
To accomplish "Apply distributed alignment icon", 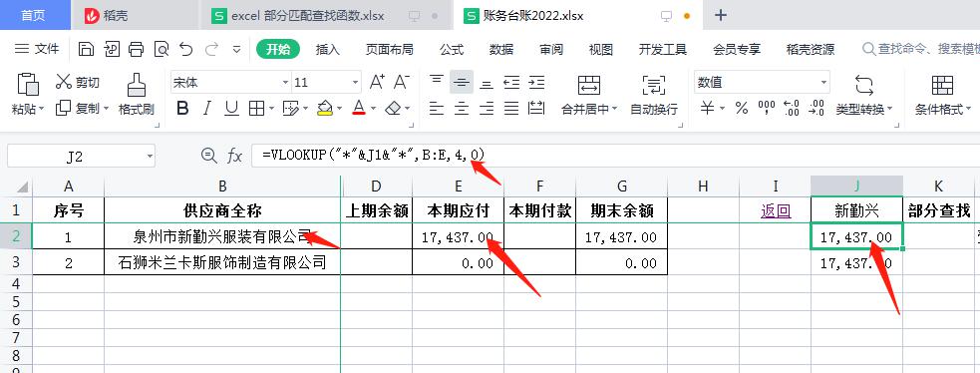I will [x=536, y=109].
